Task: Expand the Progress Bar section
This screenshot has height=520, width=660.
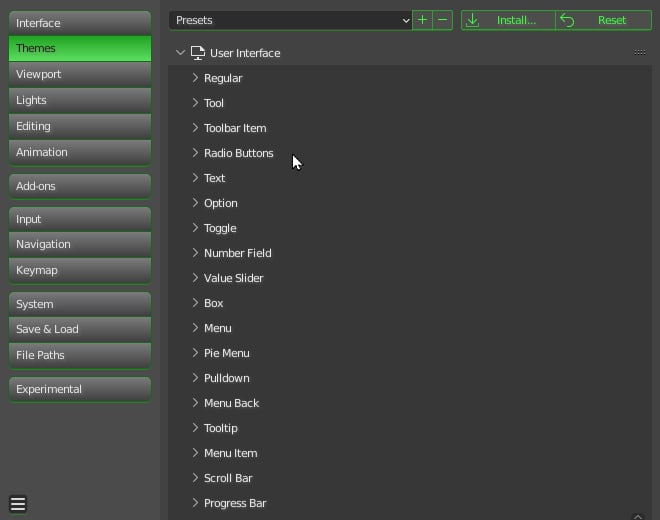Action: tap(195, 503)
